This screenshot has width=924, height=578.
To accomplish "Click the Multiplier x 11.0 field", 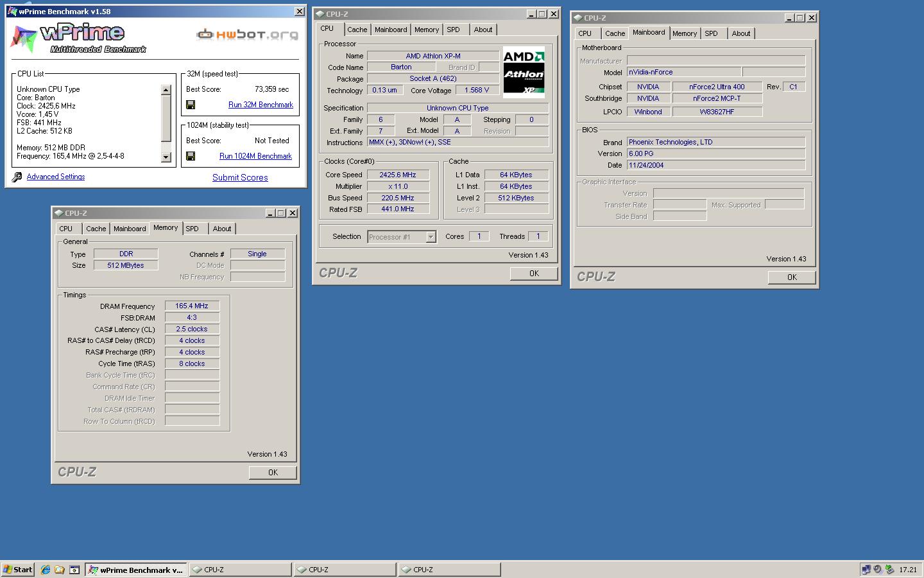I will [398, 186].
